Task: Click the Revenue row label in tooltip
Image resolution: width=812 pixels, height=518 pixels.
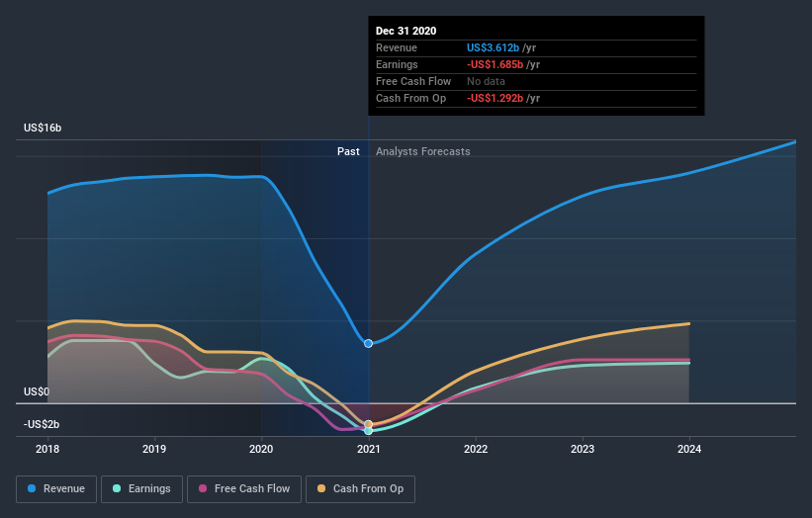Action: tap(397, 47)
